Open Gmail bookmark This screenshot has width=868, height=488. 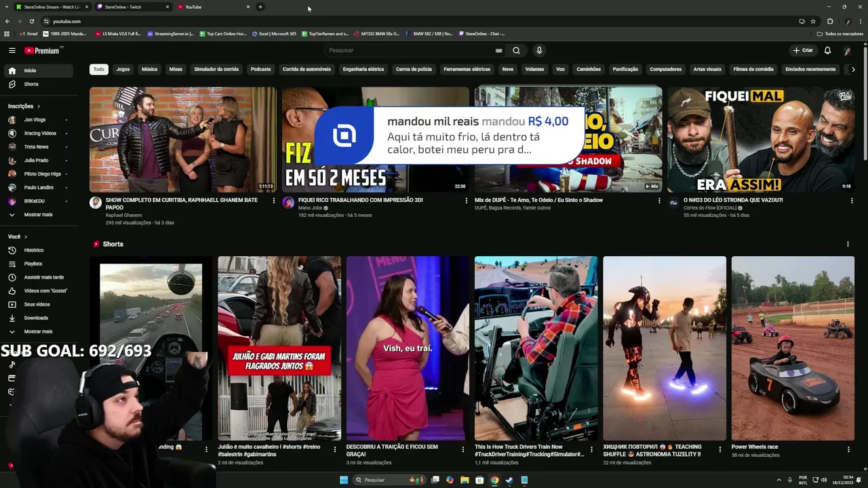(x=29, y=33)
